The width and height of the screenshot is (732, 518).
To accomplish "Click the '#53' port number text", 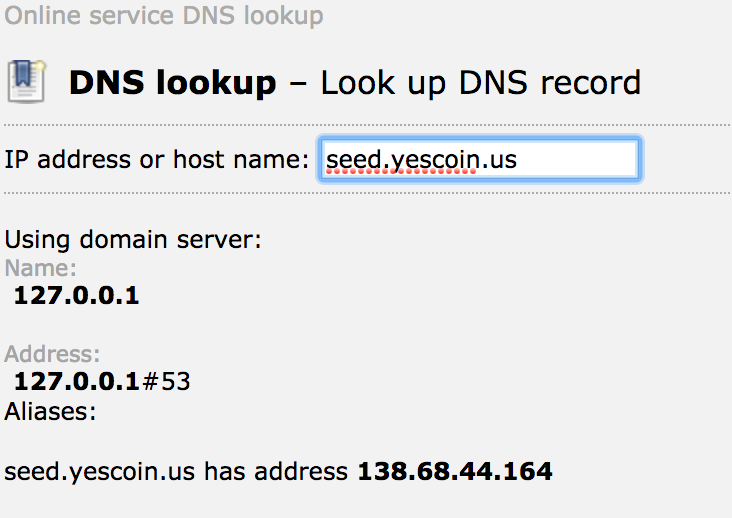I will [165, 382].
